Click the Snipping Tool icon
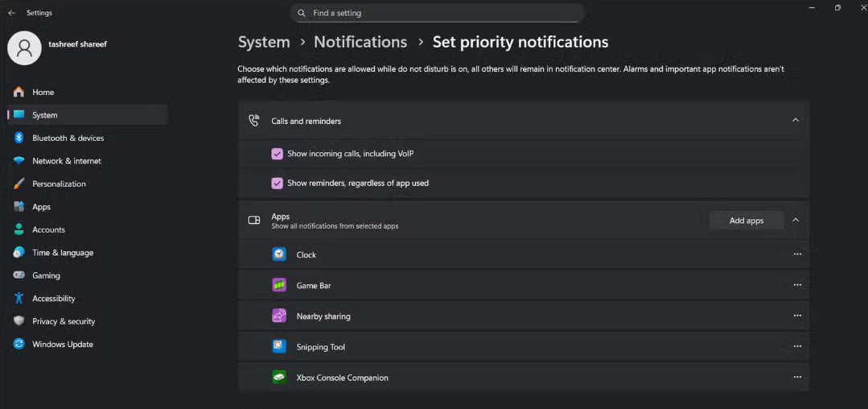Viewport: 868px width, 409px height. 279,347
